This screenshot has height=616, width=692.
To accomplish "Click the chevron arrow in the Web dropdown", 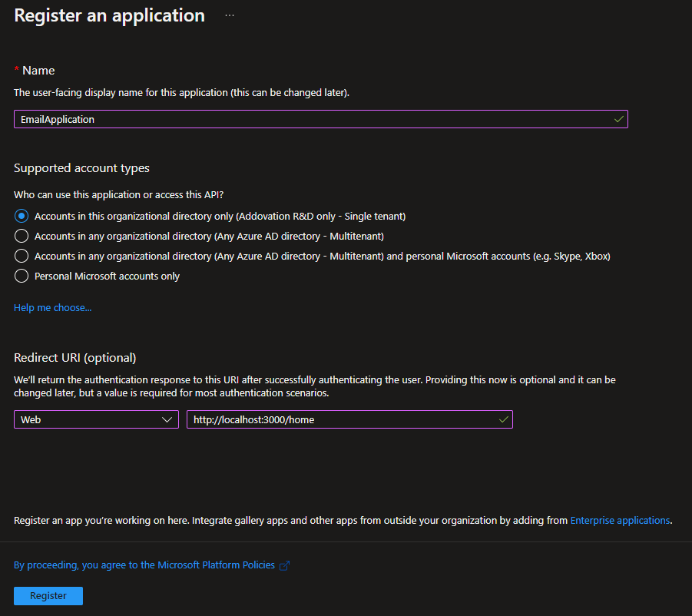I will pos(167,419).
